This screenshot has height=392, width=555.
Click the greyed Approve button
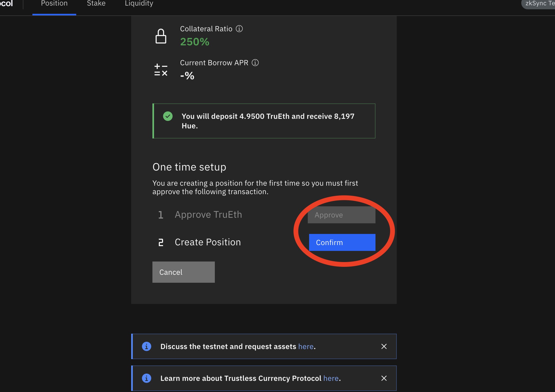click(x=341, y=215)
